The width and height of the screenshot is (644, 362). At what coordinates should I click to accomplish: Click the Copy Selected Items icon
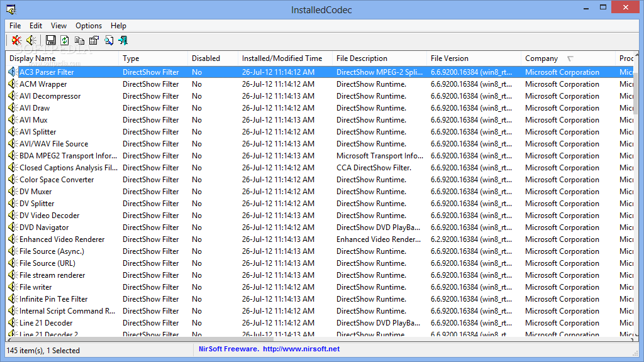coord(80,40)
